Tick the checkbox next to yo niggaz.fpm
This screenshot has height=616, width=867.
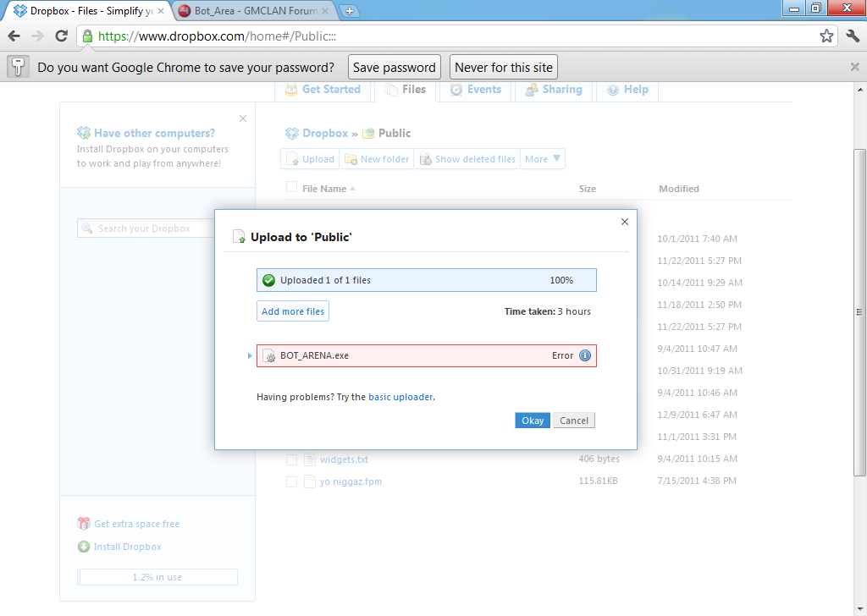[291, 481]
